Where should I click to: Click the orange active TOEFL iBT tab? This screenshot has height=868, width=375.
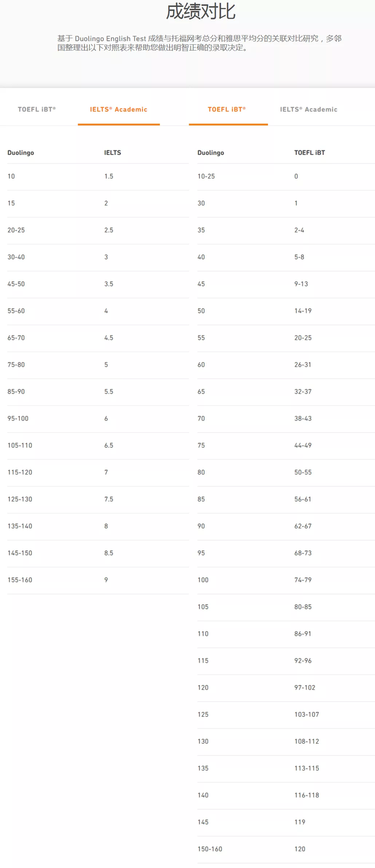coord(227,109)
